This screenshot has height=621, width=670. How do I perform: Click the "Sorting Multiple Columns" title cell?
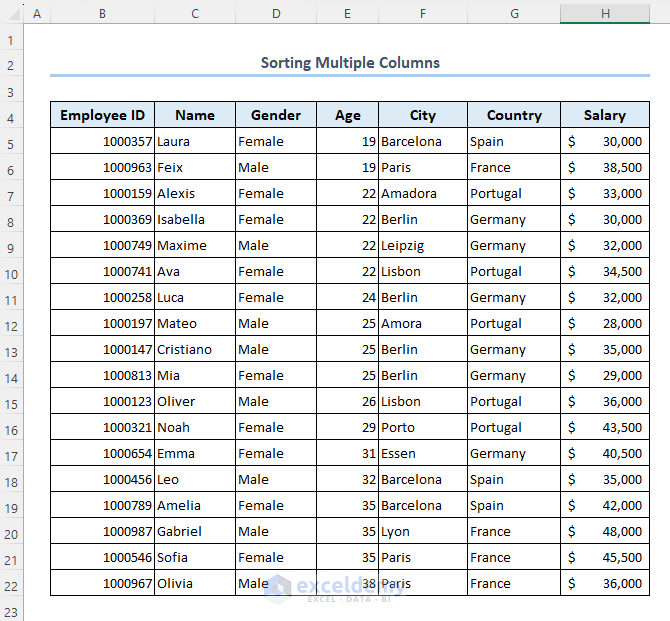coord(349,63)
